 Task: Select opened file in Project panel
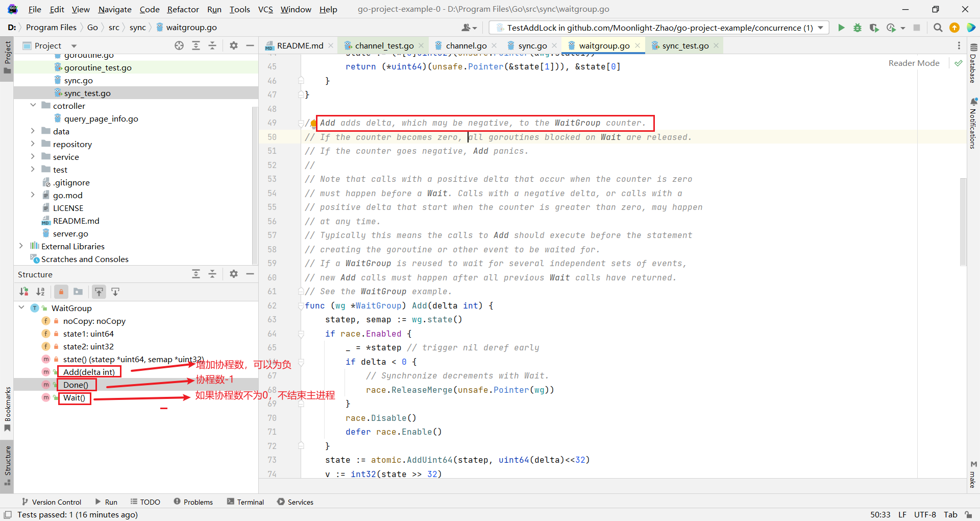click(179, 45)
